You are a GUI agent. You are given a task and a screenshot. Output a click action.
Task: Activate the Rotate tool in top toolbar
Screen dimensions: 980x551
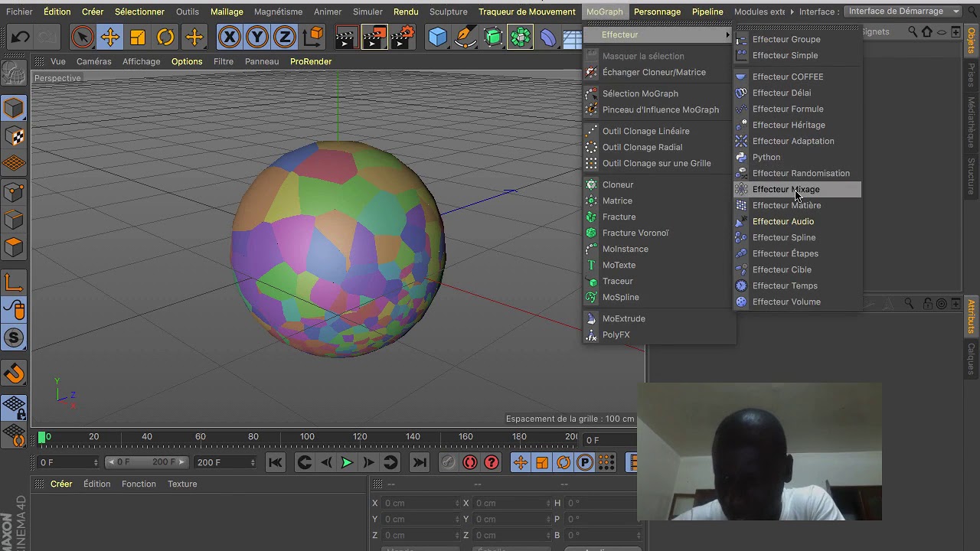tap(165, 37)
